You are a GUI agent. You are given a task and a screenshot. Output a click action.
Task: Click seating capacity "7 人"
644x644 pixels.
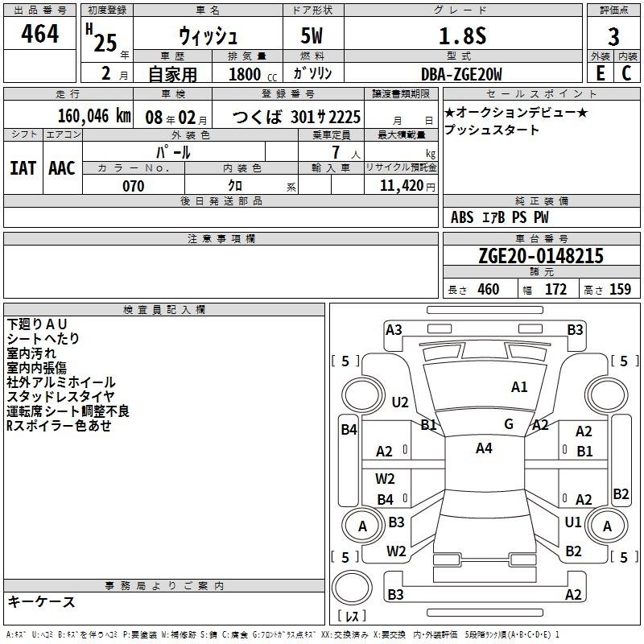[346, 152]
